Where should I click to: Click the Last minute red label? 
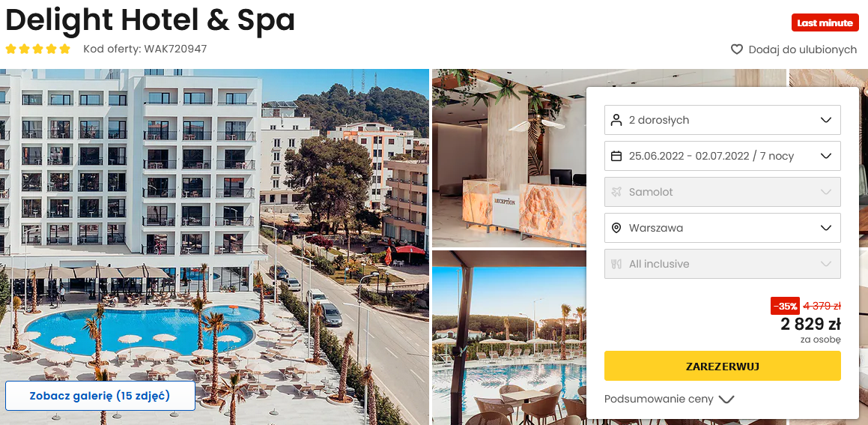825,22
